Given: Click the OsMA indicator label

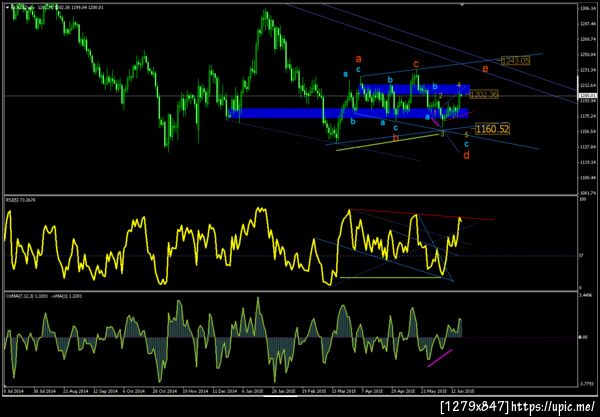Looking at the screenshot, I should click(x=44, y=296).
